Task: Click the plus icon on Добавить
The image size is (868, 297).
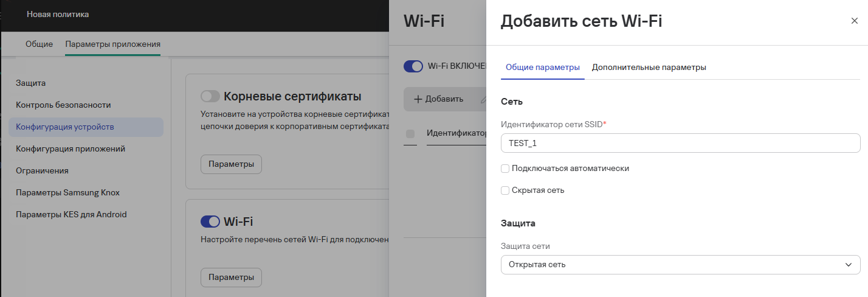Action: point(418,99)
